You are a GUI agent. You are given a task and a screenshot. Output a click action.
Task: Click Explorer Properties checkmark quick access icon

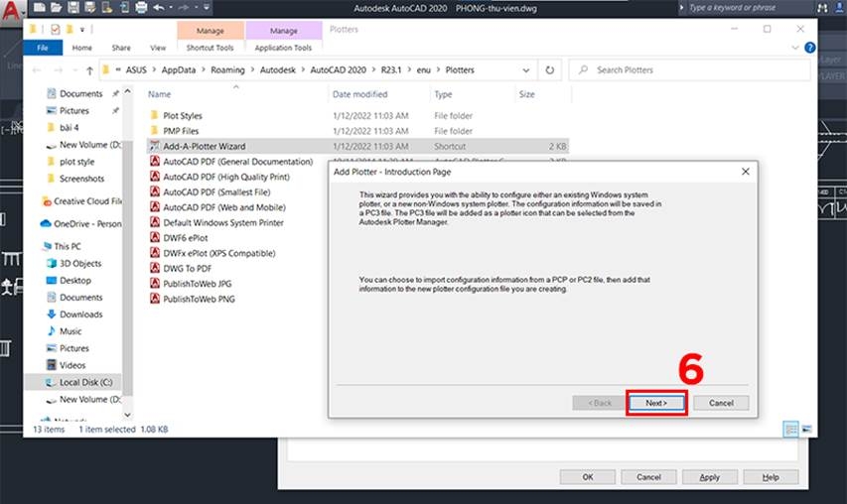pyautogui.click(x=55, y=29)
